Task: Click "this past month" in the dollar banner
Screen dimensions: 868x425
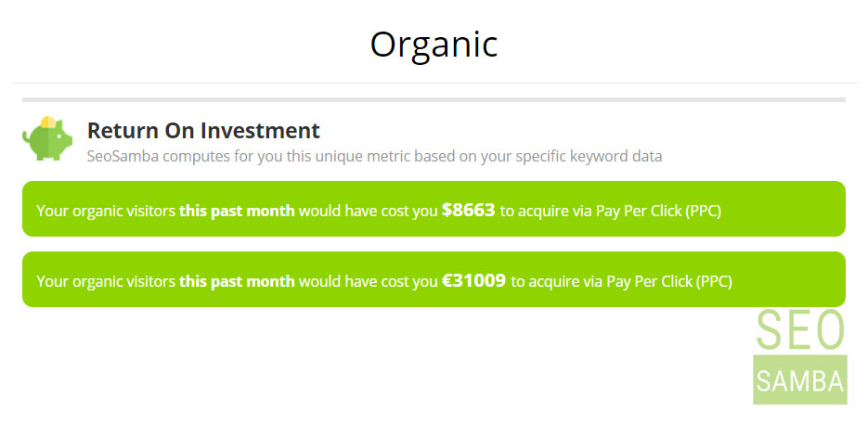Action: point(237,211)
